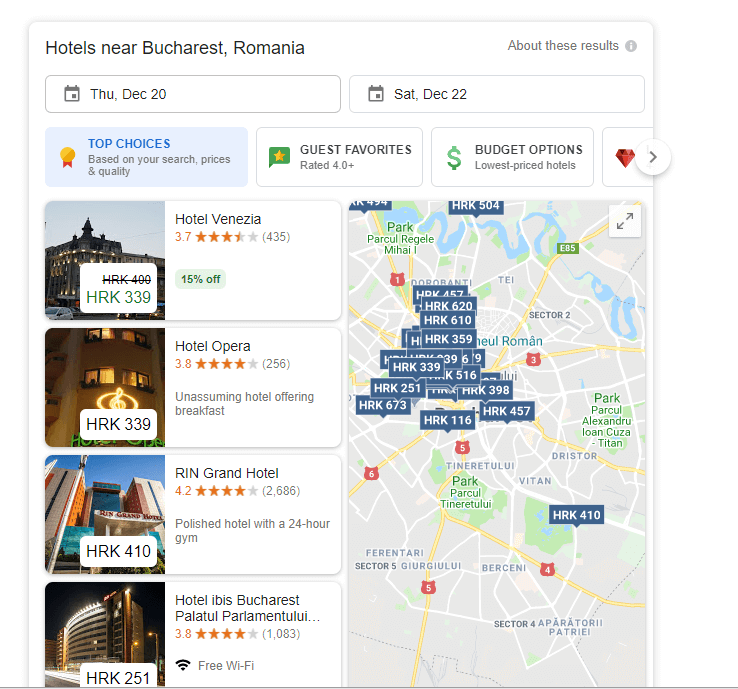This screenshot has height=689, width=738.
Task: Click the HRK 410 price on RIN Grand photo
Action: 118,551
